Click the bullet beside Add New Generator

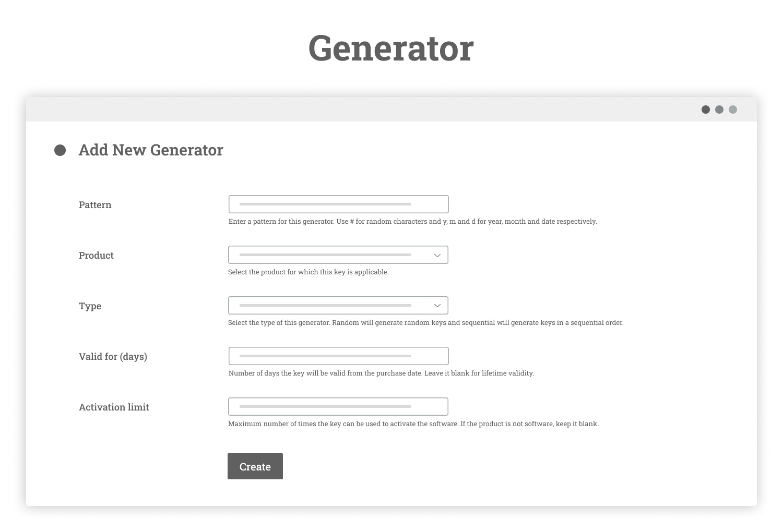point(60,150)
